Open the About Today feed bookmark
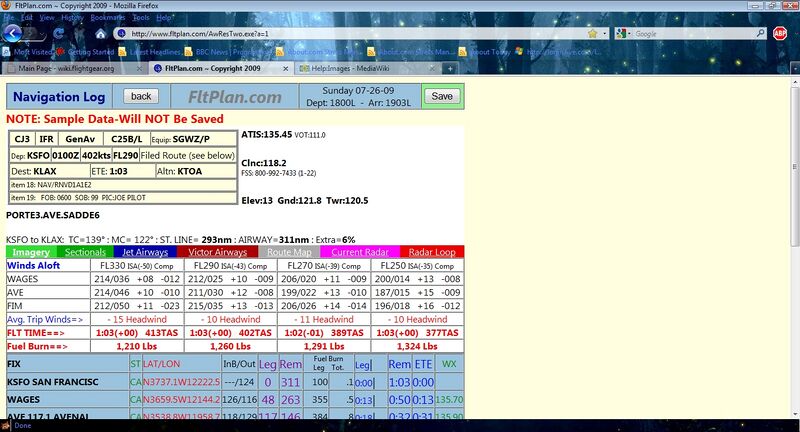The width and height of the screenshot is (800, 432). click(x=485, y=52)
